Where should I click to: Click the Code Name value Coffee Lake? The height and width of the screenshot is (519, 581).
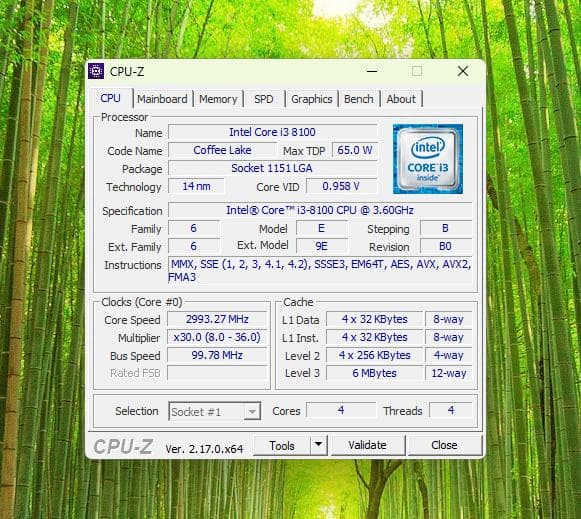(222, 150)
